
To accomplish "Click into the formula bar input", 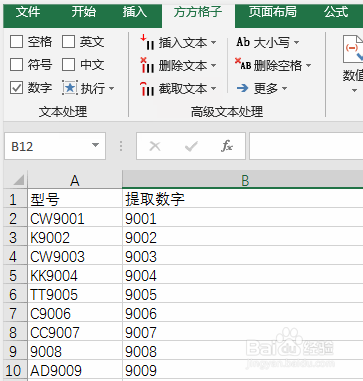I will pos(306,146).
